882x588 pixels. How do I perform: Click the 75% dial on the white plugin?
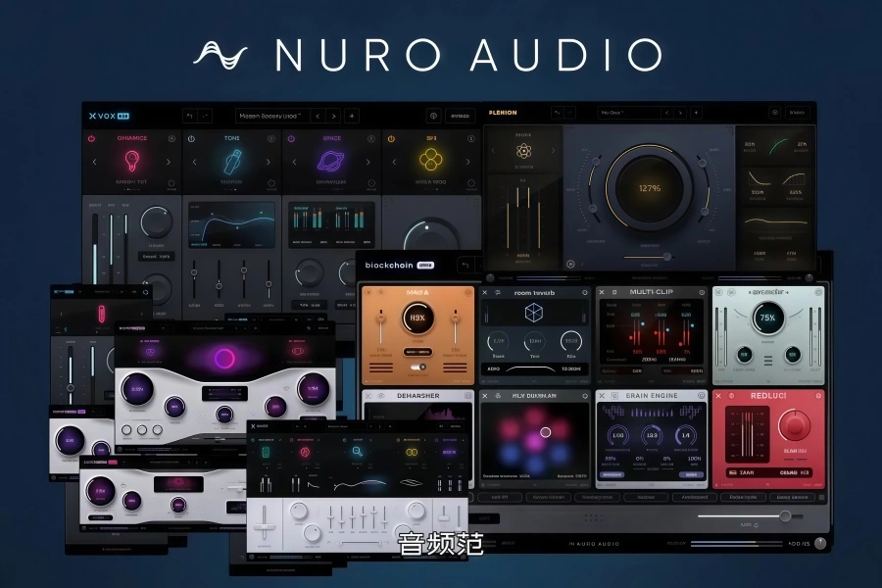point(767,318)
